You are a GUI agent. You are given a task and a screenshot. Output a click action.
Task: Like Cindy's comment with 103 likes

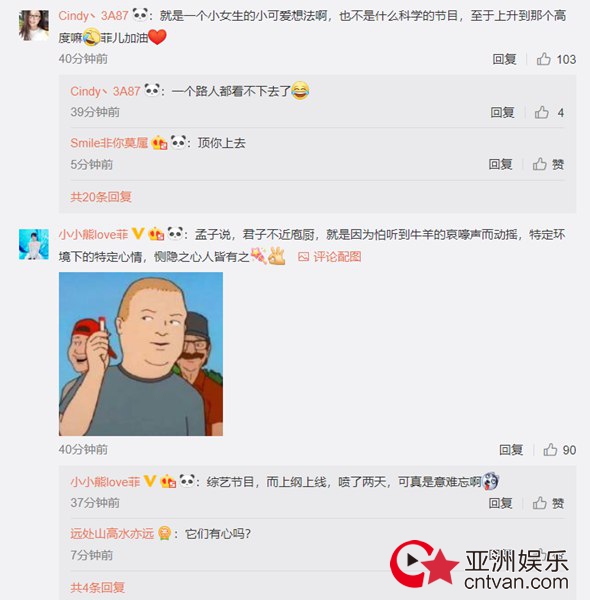[556, 59]
